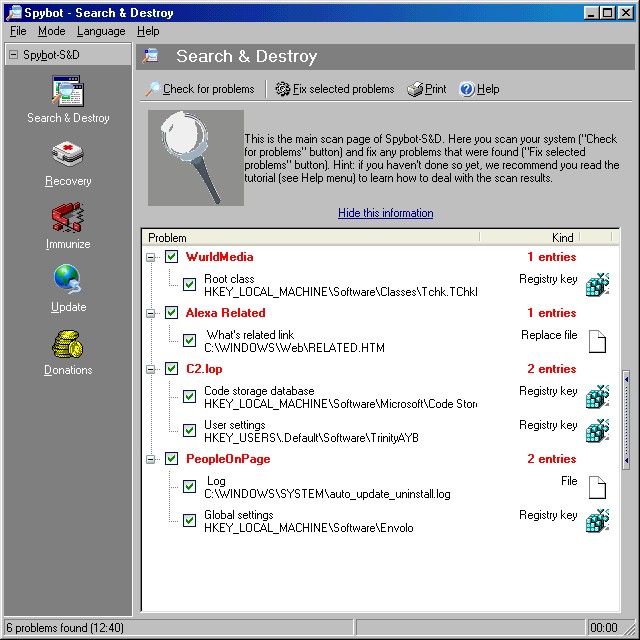Collapse the Alexa Related tree node
This screenshot has width=640, height=640.
coord(151,313)
